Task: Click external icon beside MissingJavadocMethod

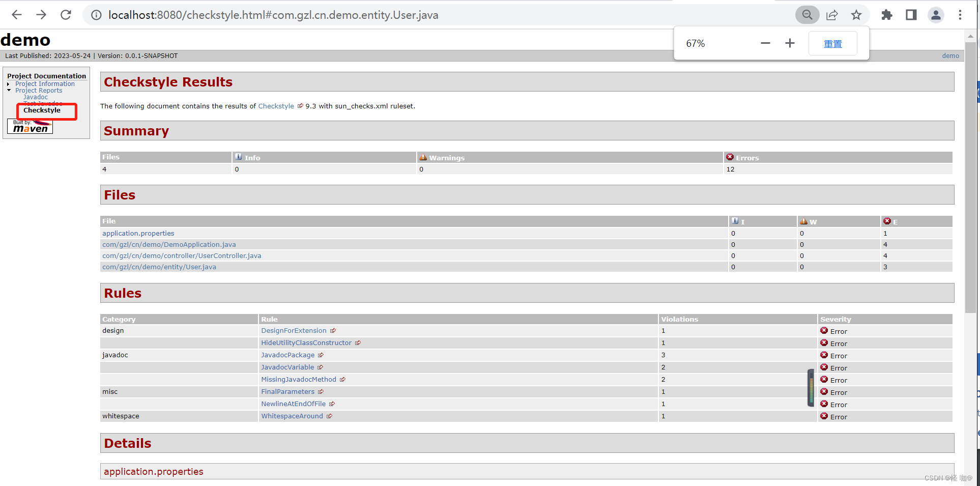Action: (x=342, y=380)
